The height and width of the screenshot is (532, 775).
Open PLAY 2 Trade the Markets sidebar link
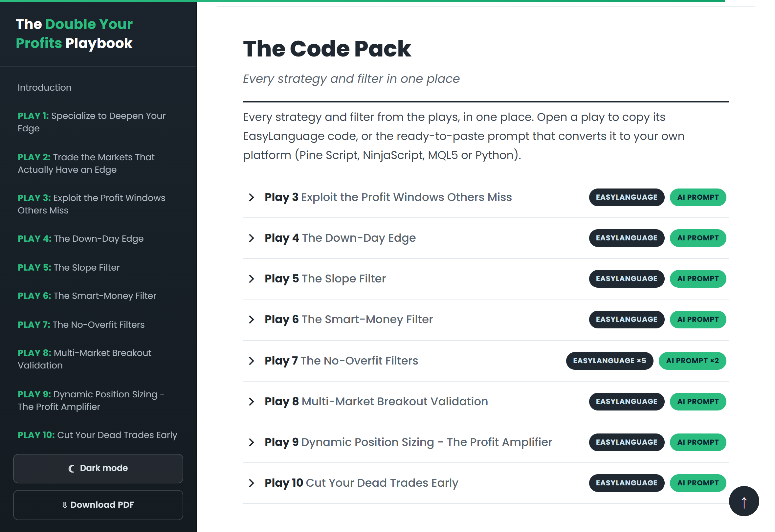click(x=86, y=164)
